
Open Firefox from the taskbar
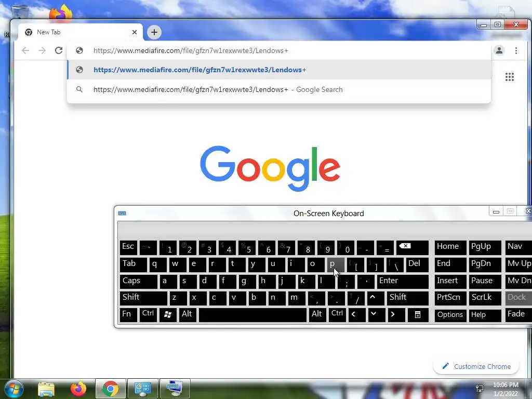pos(78,389)
